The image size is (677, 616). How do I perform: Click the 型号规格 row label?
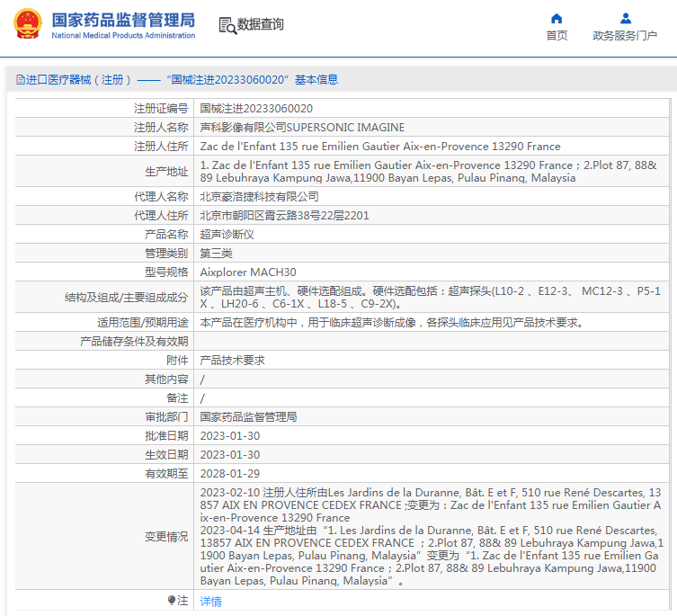point(166,272)
